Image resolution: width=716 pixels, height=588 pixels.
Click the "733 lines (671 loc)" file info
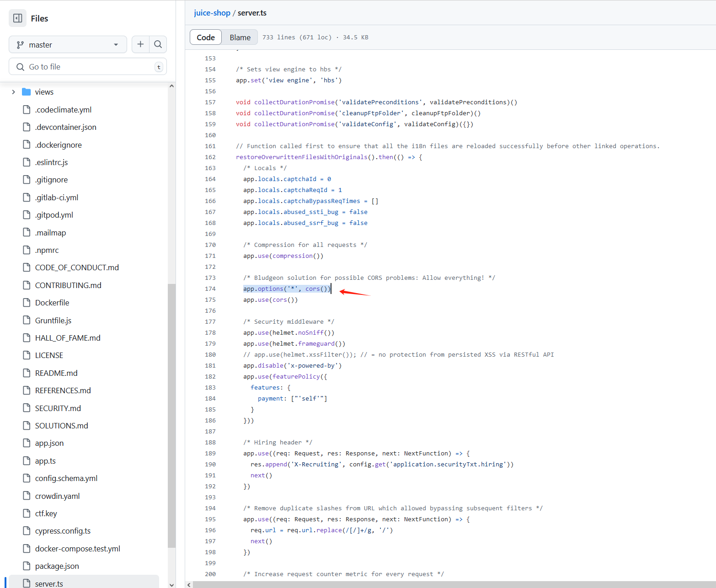coord(297,37)
